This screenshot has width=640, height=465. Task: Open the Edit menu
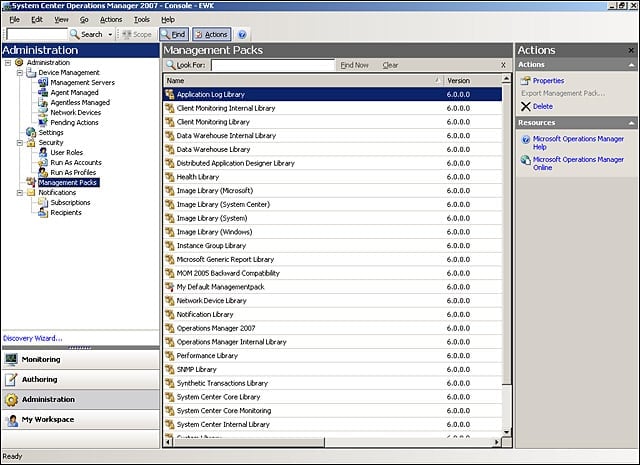point(37,20)
